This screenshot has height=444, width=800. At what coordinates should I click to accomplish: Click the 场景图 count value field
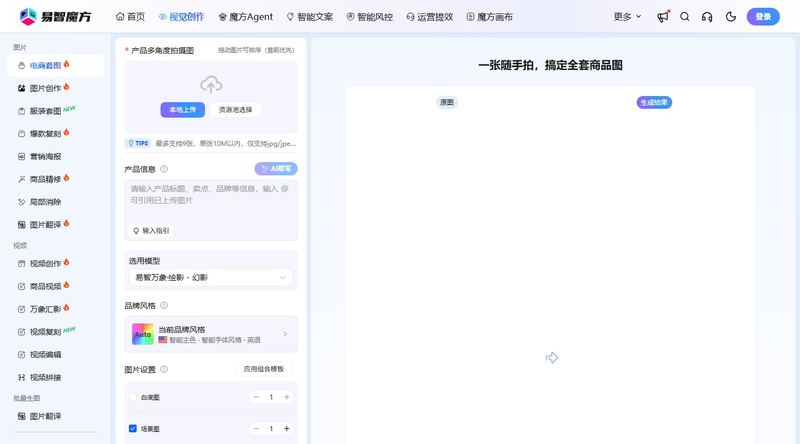[x=271, y=429]
